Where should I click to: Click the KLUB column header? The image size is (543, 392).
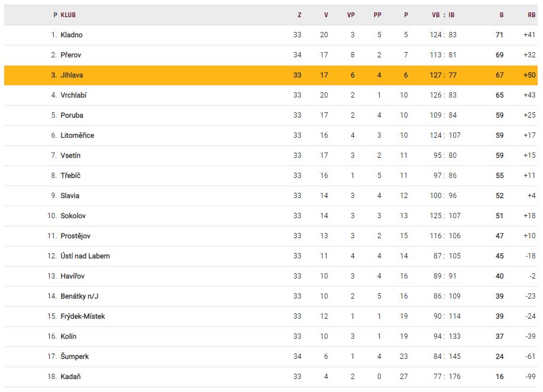[68, 15]
